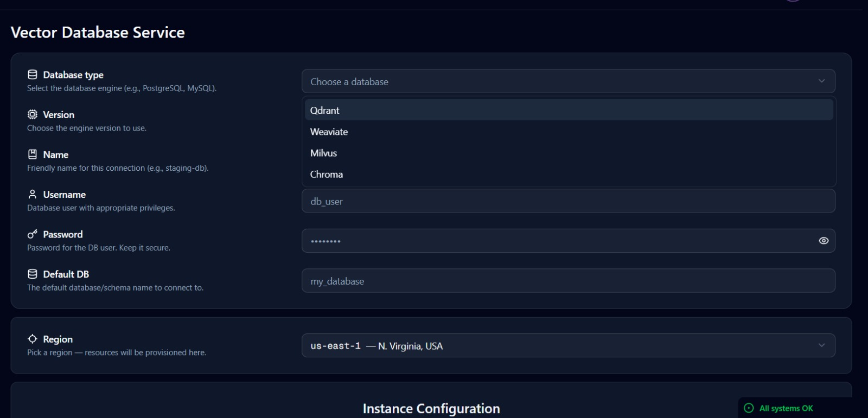Image resolution: width=868 pixels, height=418 pixels.
Task: Click the Default DB cylinder icon
Action: click(33, 274)
